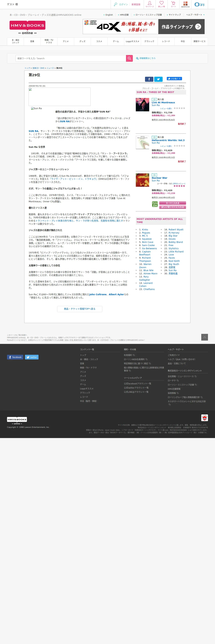
Task: Open the HMV店舗 header link
Action: pyautogui.click(x=124, y=15)
